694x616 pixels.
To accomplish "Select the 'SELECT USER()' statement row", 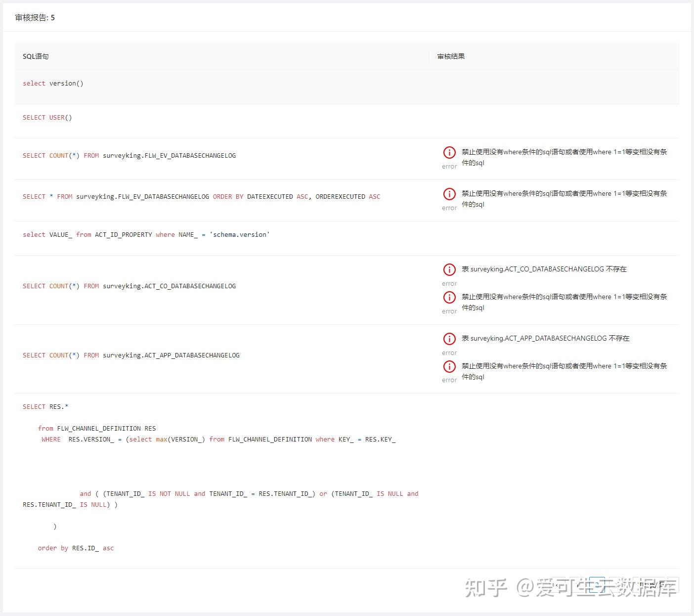I will click(347, 121).
